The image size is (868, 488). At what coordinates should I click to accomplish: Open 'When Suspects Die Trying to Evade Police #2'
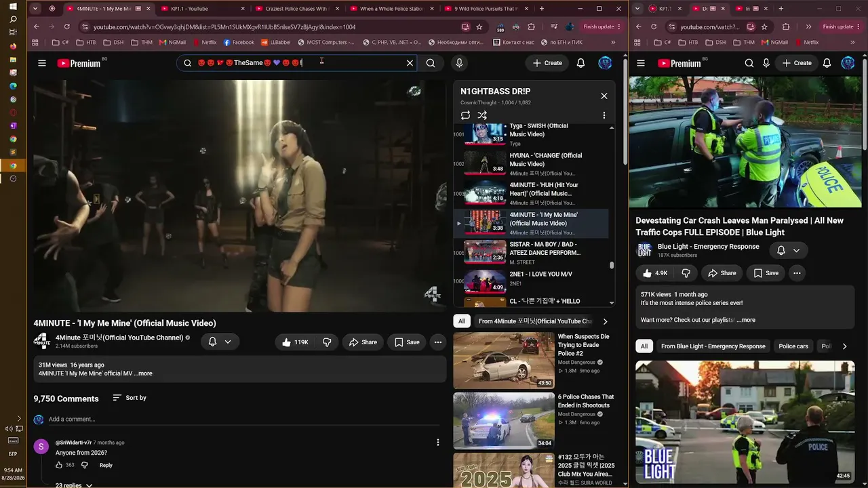click(x=534, y=361)
